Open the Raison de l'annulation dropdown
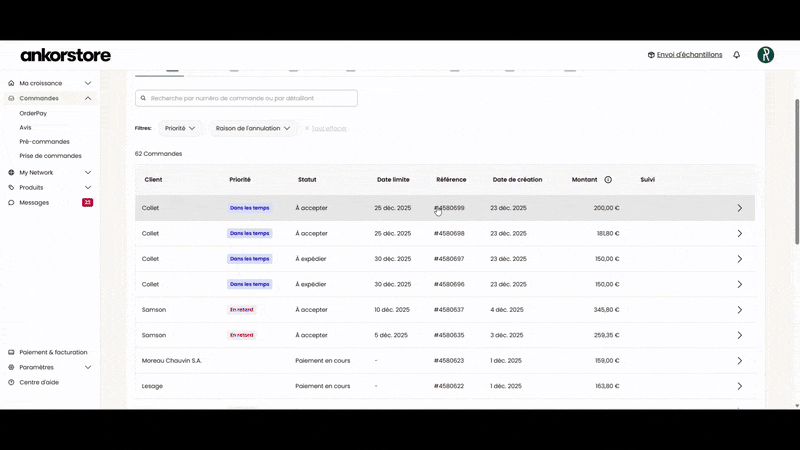Screen dimensions: 800x450 click(x=253, y=128)
